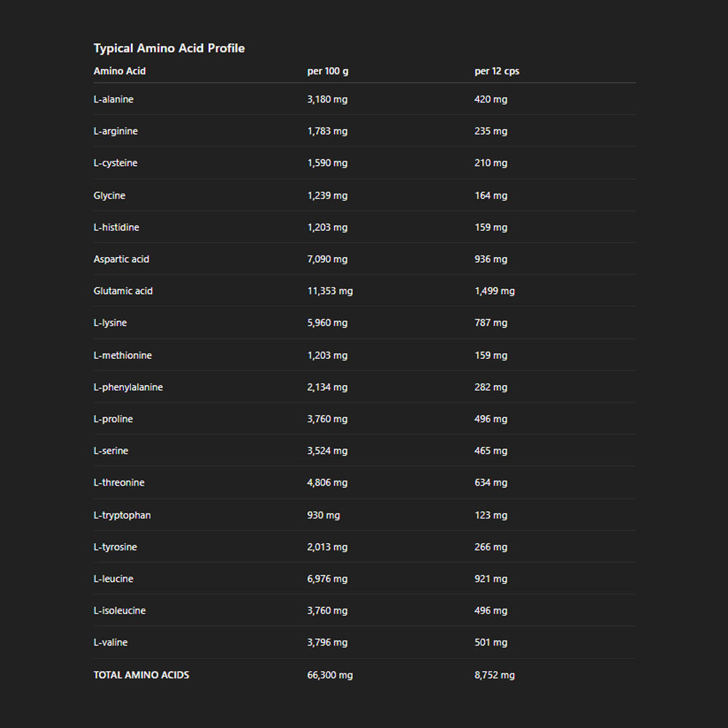Click the Aspartic acid 7,090 mg value
This screenshot has width=728, height=728.
click(x=327, y=259)
